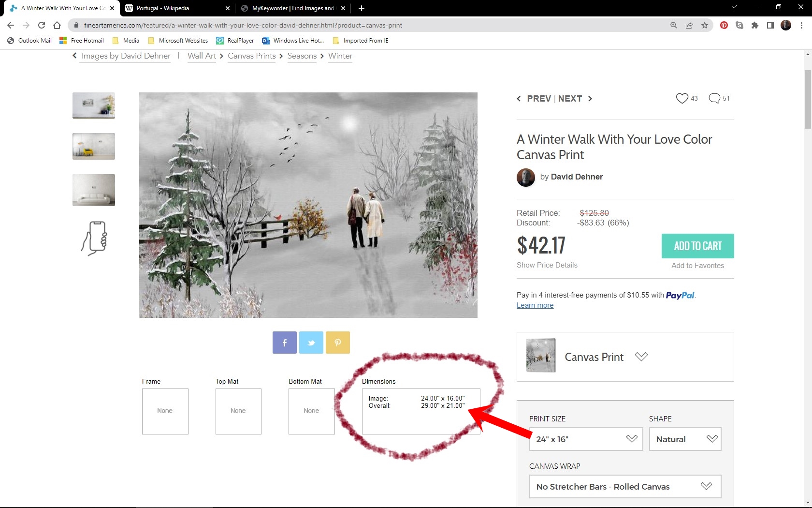Open Winter breadcrumb link
This screenshot has height=508, width=812.
pyautogui.click(x=340, y=56)
